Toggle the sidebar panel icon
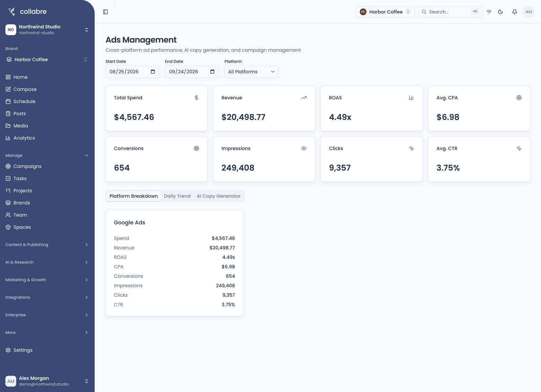This screenshot has width=541, height=392. click(x=105, y=12)
